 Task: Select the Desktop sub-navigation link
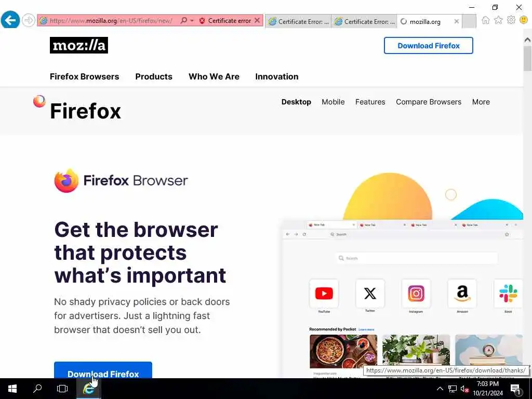pos(296,102)
